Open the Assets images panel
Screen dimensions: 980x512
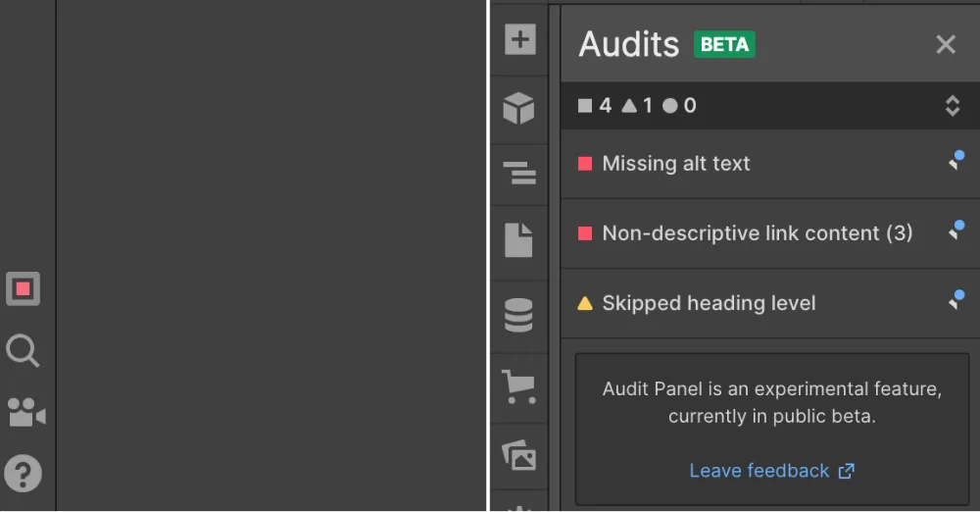(x=519, y=455)
